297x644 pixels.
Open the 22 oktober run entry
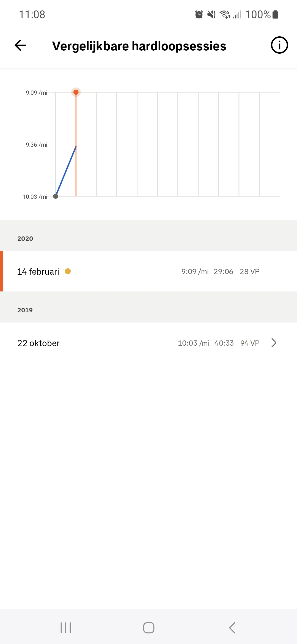(x=148, y=343)
